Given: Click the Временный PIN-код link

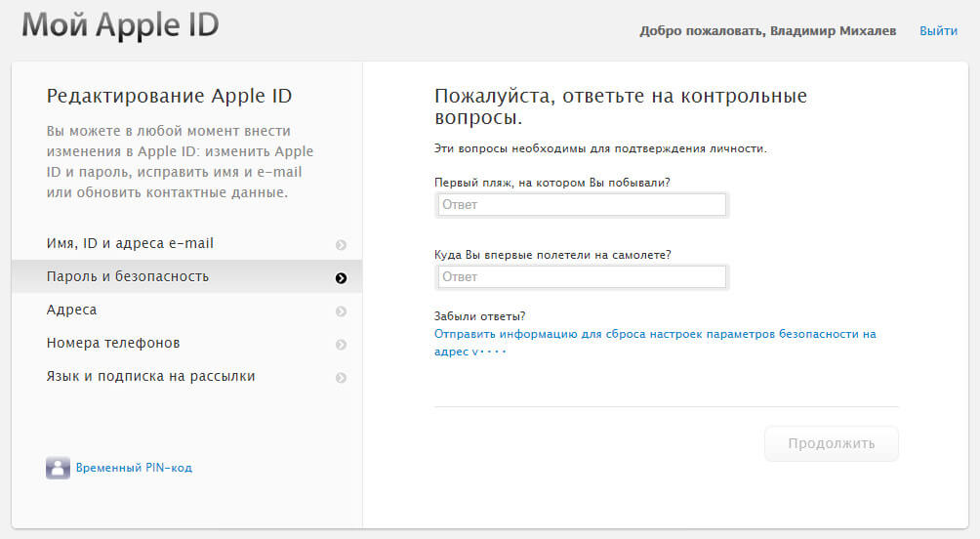Looking at the screenshot, I should (134, 468).
